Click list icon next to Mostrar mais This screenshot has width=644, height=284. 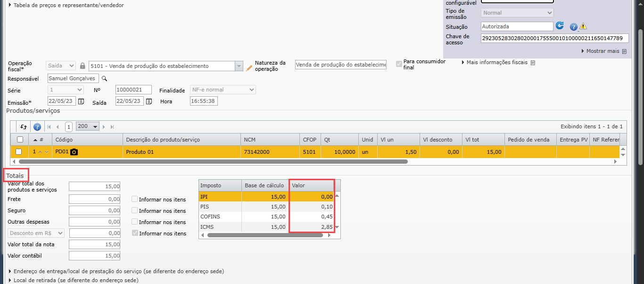[624, 51]
